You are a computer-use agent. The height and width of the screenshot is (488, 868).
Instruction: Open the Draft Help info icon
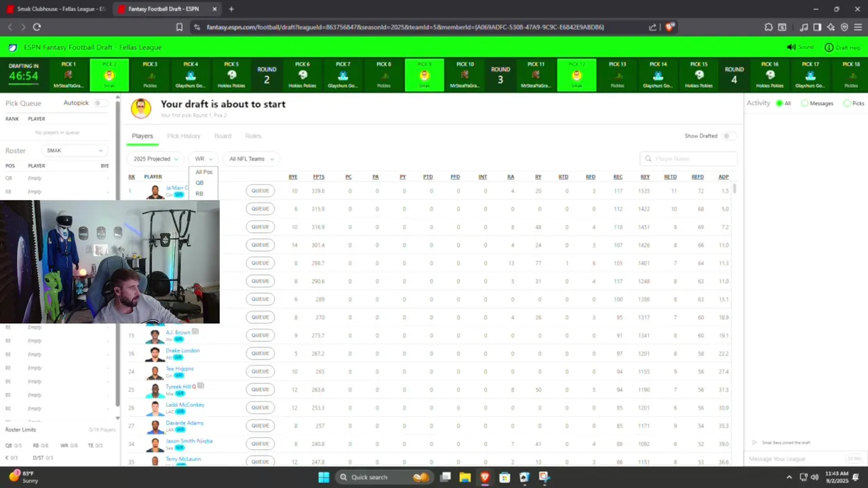coord(829,47)
